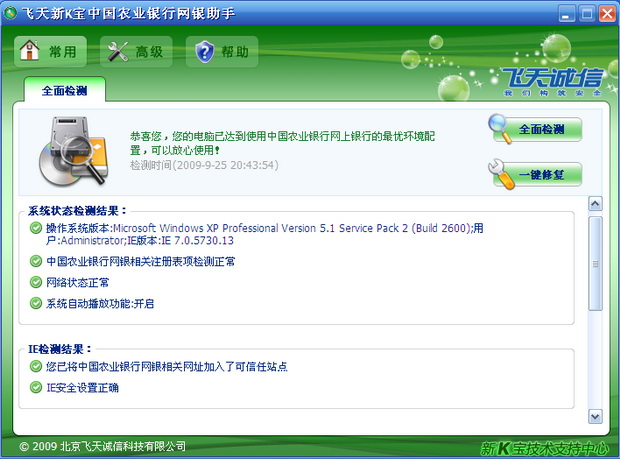
Task: Click the 新K宝技术支持中心 link
Action: tap(543, 447)
